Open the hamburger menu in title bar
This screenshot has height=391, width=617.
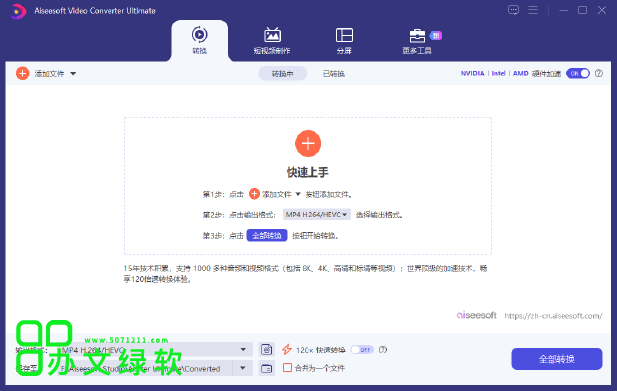pos(533,10)
